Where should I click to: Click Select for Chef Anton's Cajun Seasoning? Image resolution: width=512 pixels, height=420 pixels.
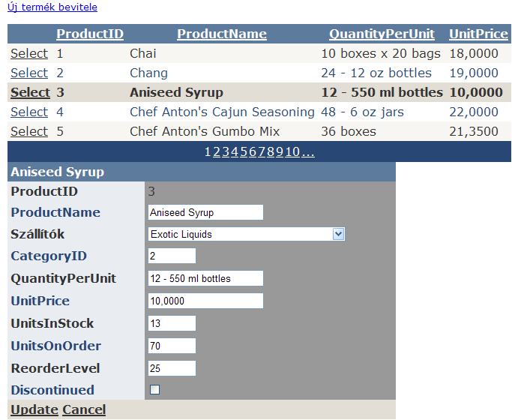click(x=29, y=112)
